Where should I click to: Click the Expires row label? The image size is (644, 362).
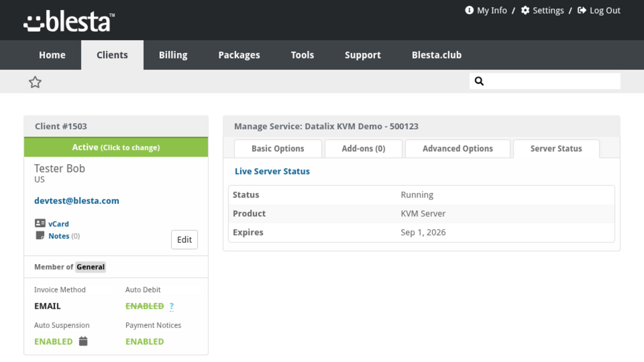pyautogui.click(x=248, y=232)
